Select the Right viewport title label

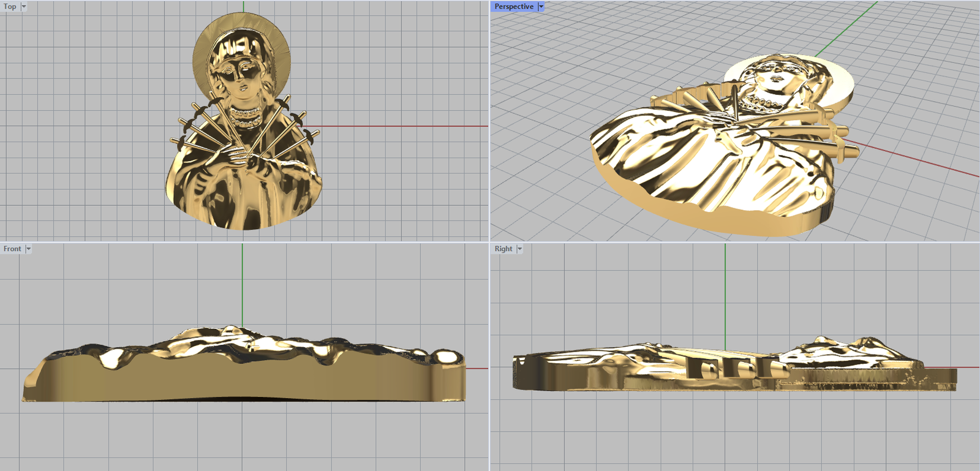tap(503, 249)
